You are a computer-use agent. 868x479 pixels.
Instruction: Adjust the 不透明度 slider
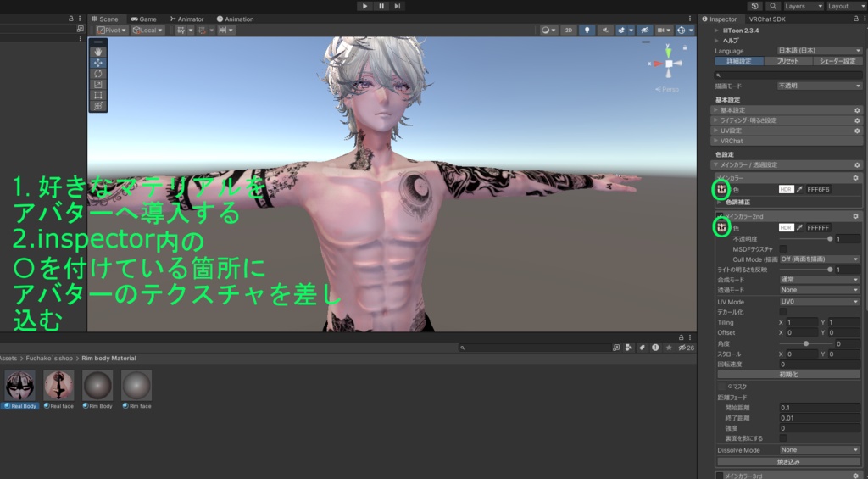coord(805,239)
